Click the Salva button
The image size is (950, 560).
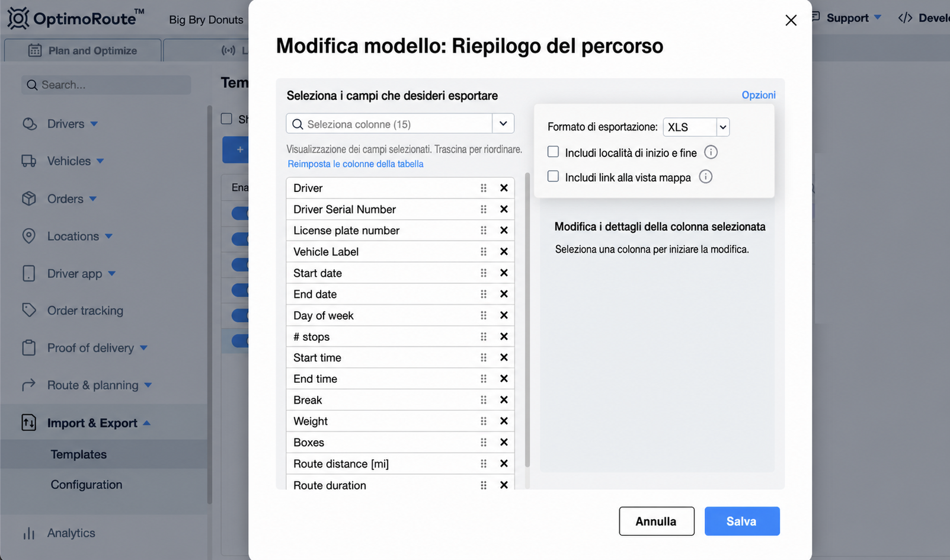742,521
